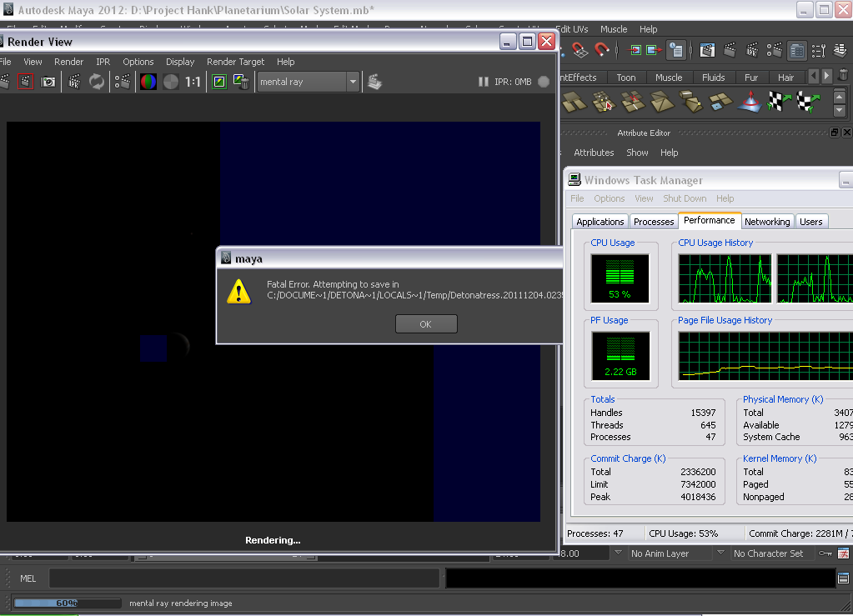The height and width of the screenshot is (616, 853).
Task: Select the Hair shelf tab
Action: [785, 78]
